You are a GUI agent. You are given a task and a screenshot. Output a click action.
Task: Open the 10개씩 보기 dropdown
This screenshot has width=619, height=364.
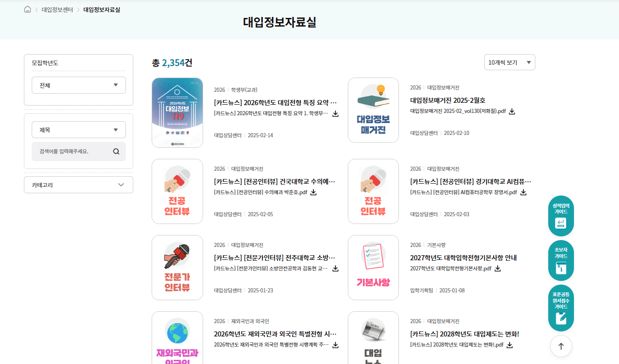point(510,62)
